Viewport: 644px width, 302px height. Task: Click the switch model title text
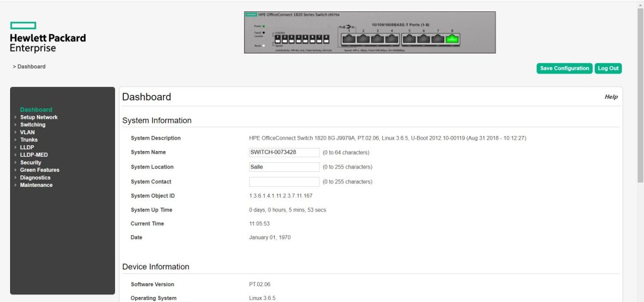[299, 14]
